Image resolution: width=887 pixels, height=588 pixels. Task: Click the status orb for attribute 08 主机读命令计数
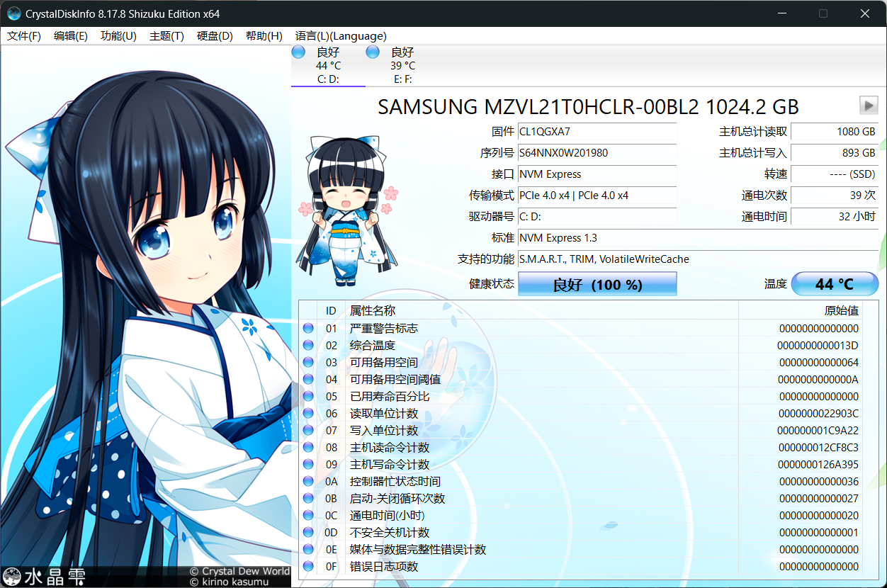coord(308,447)
